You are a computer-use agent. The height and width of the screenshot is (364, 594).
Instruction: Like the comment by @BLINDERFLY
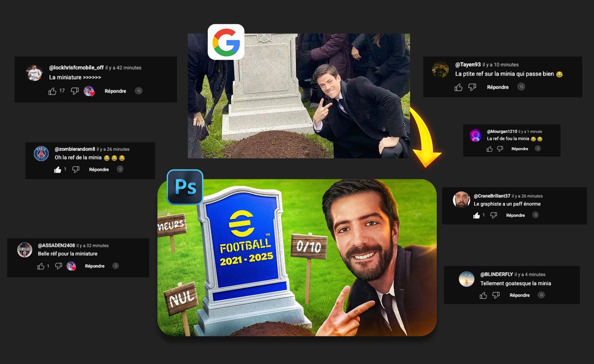pos(484,295)
